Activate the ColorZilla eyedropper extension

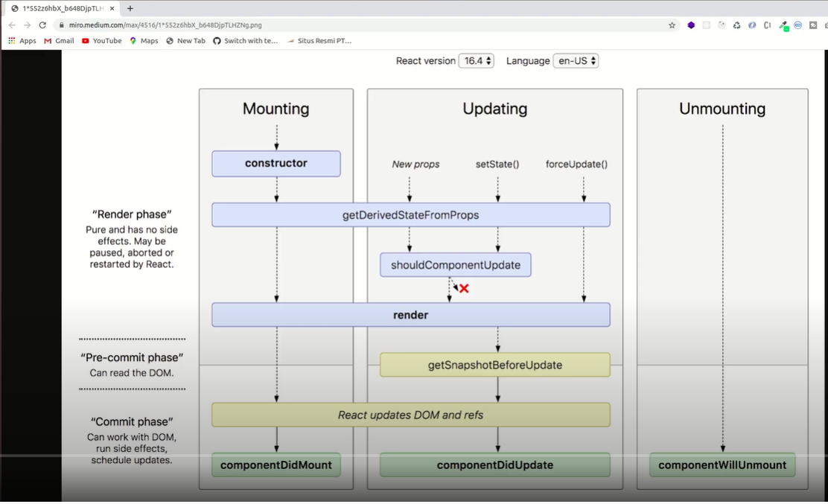(x=783, y=25)
